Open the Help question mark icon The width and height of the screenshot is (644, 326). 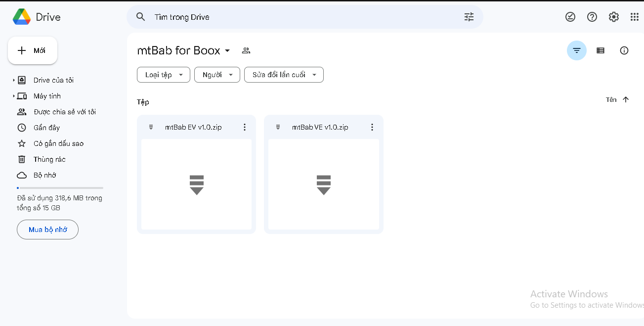(592, 17)
